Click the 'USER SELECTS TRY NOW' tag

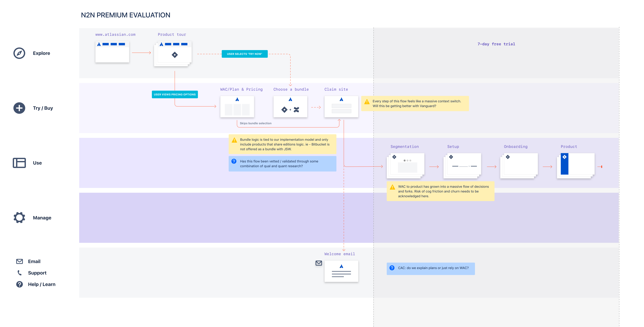click(x=245, y=54)
